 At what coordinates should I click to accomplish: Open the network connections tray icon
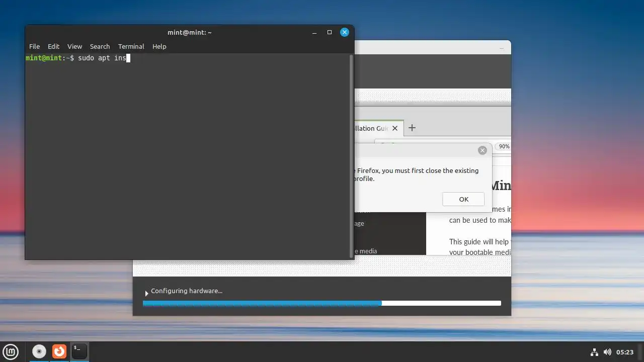[x=594, y=352]
